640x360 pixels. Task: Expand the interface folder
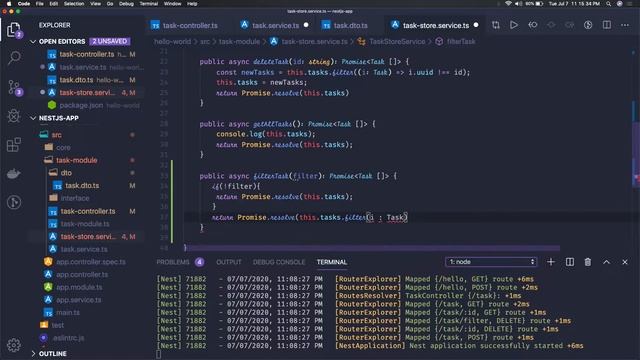click(x=75, y=198)
